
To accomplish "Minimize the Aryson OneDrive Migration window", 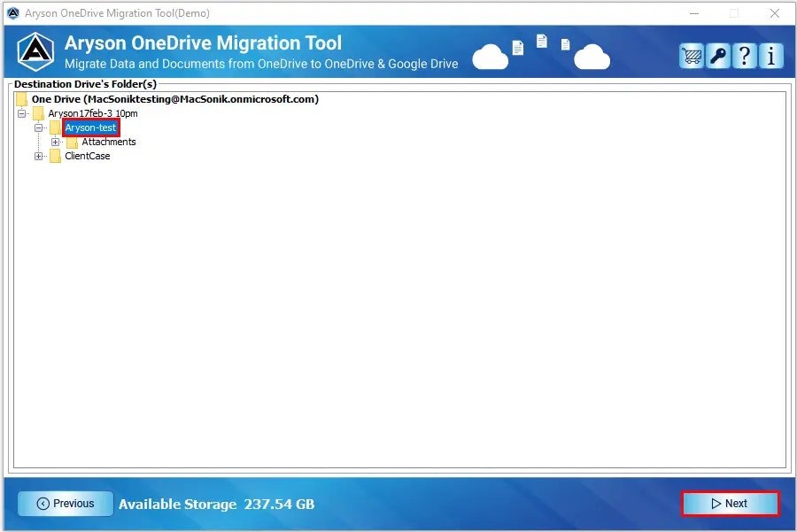I will click(694, 13).
